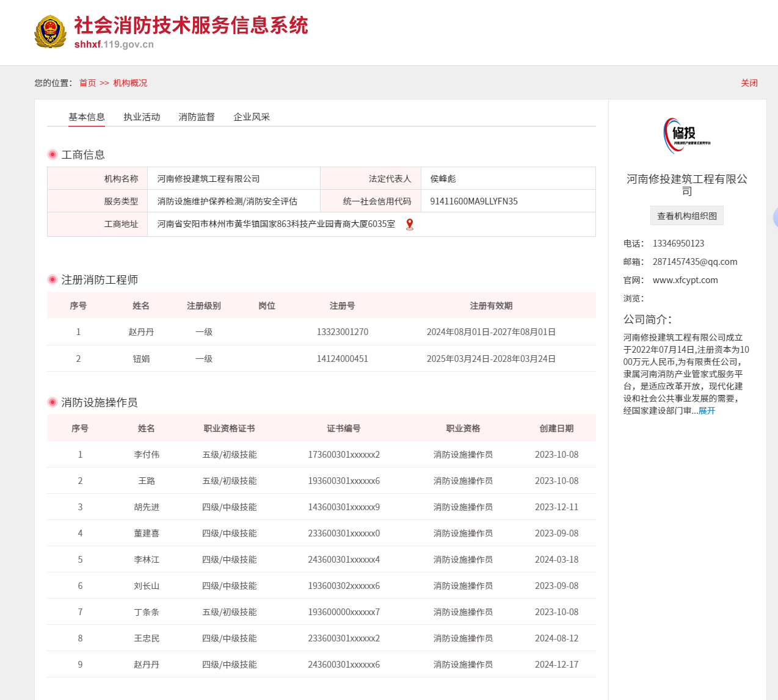Click the fire service emblem logo
Screen dimensions: 778x700
click(50, 32)
